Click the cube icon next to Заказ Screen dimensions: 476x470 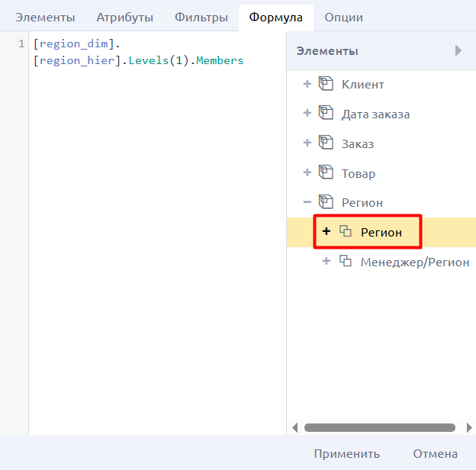tap(326, 143)
